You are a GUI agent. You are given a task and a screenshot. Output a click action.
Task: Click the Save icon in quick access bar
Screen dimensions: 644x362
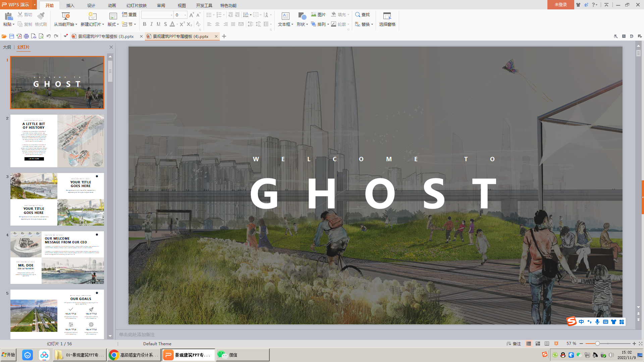12,36
